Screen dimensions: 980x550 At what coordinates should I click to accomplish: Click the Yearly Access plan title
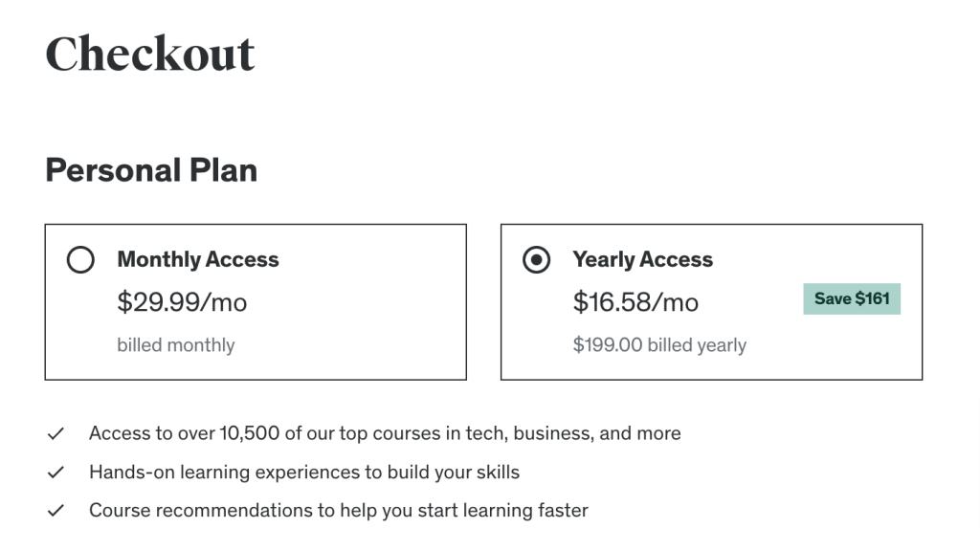point(642,259)
